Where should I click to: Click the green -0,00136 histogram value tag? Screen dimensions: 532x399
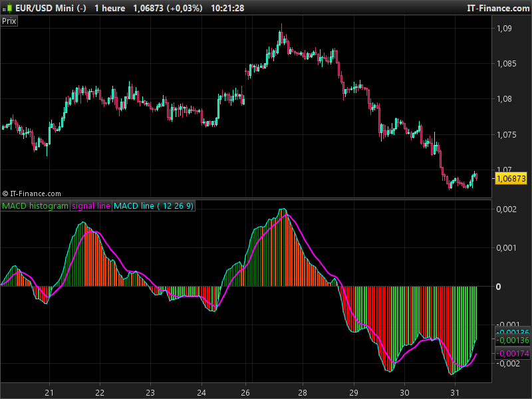click(513, 340)
